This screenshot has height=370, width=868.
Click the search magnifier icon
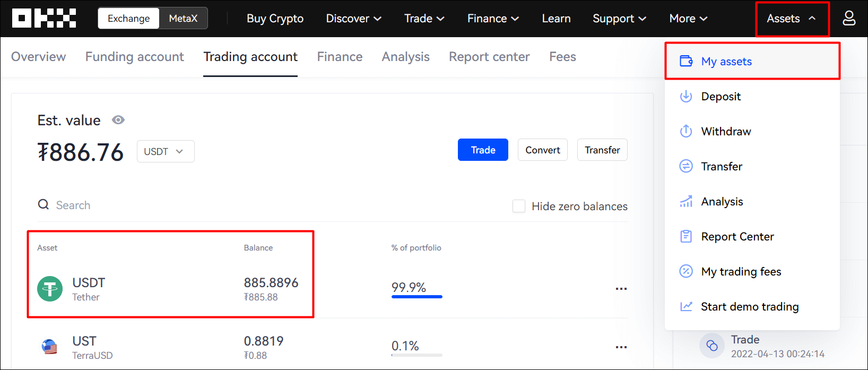(44, 204)
